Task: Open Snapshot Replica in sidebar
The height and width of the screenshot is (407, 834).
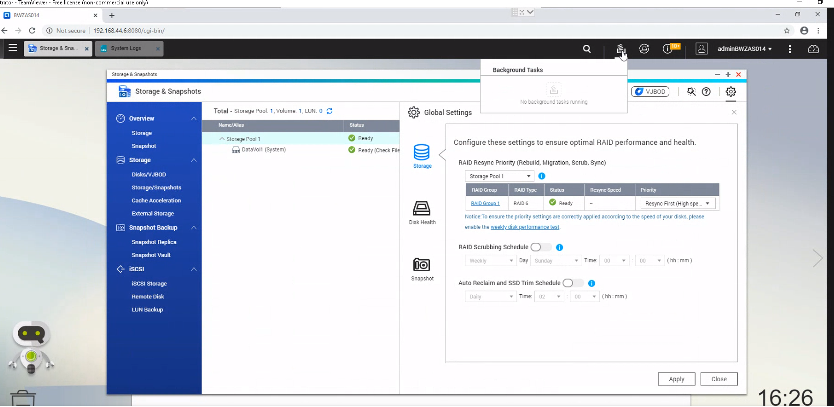Action: click(154, 242)
